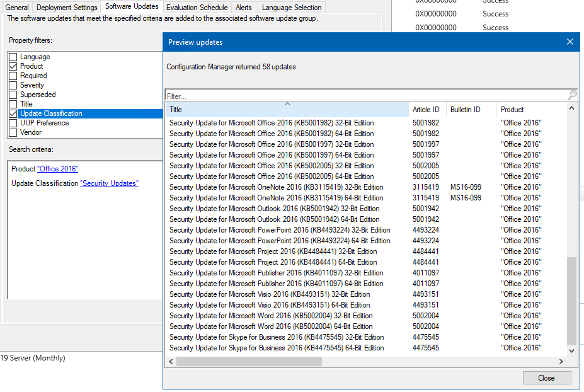Click the horizontal scrollbar right arrow
The width and height of the screenshot is (584, 392).
(x=561, y=362)
